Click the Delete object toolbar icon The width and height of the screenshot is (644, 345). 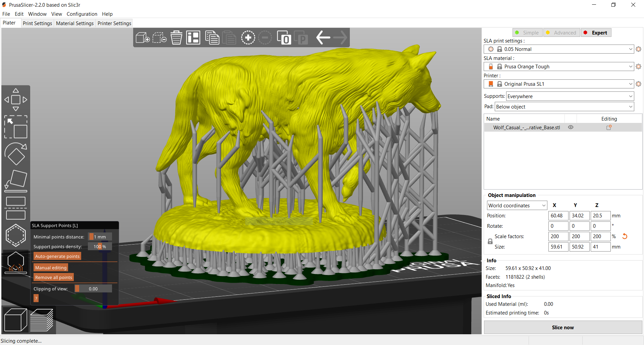pos(159,38)
